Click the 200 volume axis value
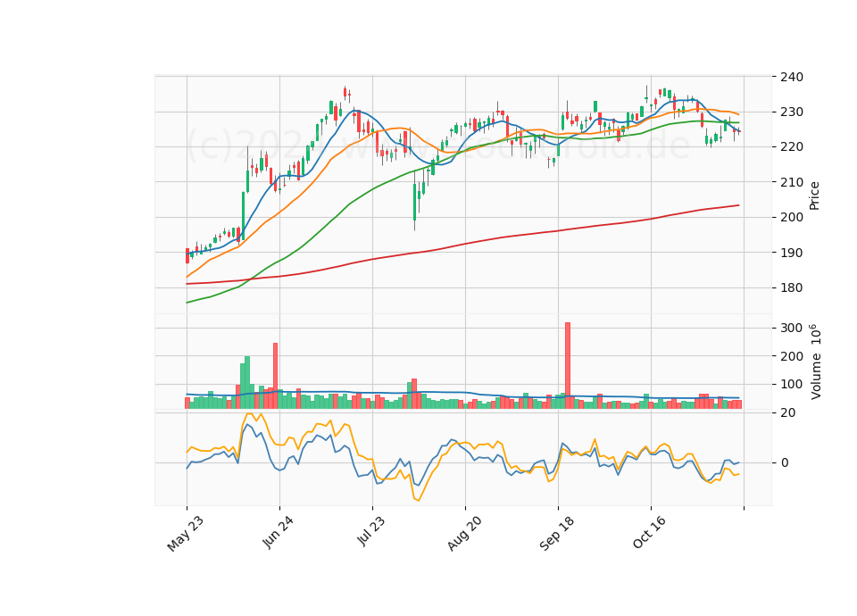857x616 pixels. click(x=792, y=356)
